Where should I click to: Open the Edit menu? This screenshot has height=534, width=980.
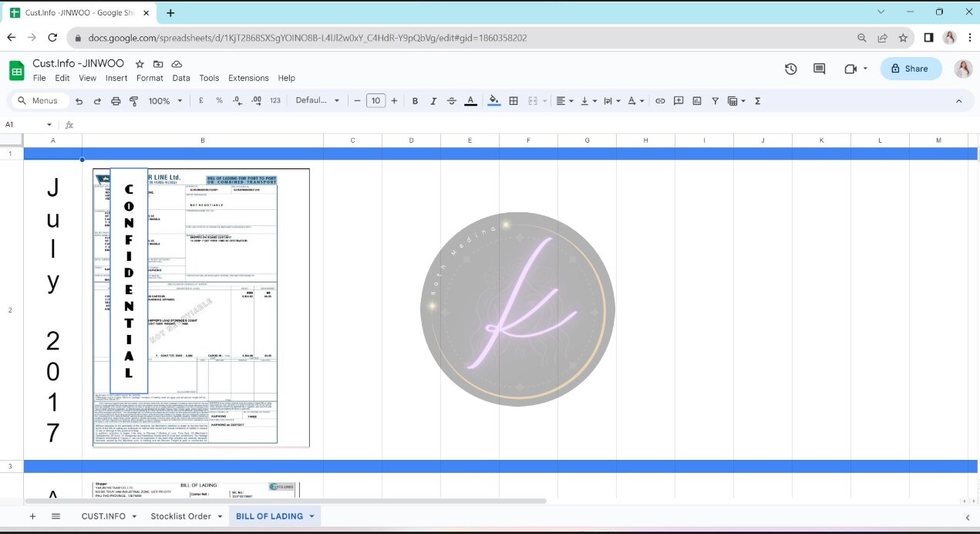[62, 78]
